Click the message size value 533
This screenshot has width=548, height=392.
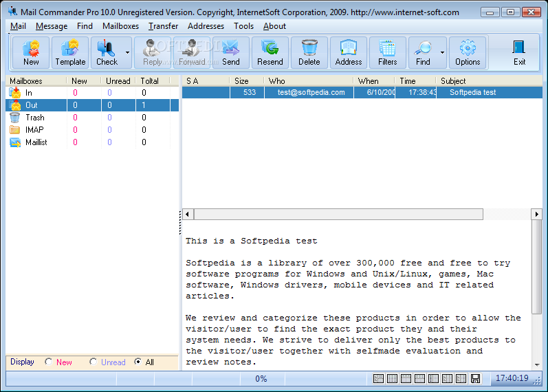249,93
